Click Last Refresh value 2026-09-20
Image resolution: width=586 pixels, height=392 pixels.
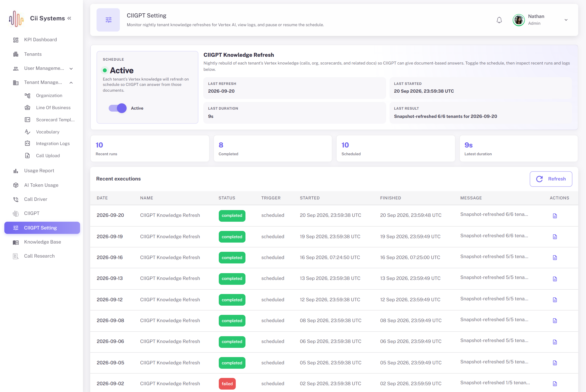[221, 91]
